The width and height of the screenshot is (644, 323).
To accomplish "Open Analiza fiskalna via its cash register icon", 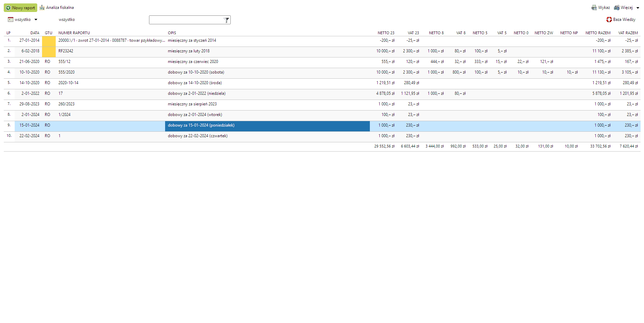I will coord(42,8).
